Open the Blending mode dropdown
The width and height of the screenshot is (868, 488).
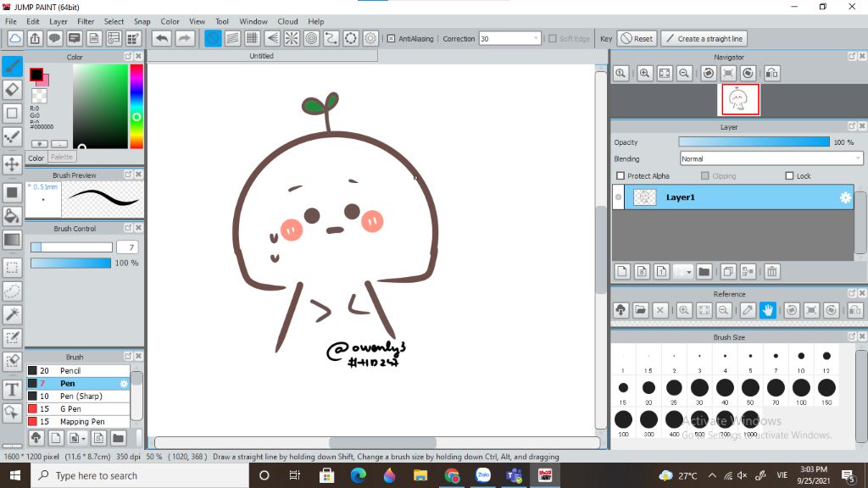pyautogui.click(x=771, y=158)
